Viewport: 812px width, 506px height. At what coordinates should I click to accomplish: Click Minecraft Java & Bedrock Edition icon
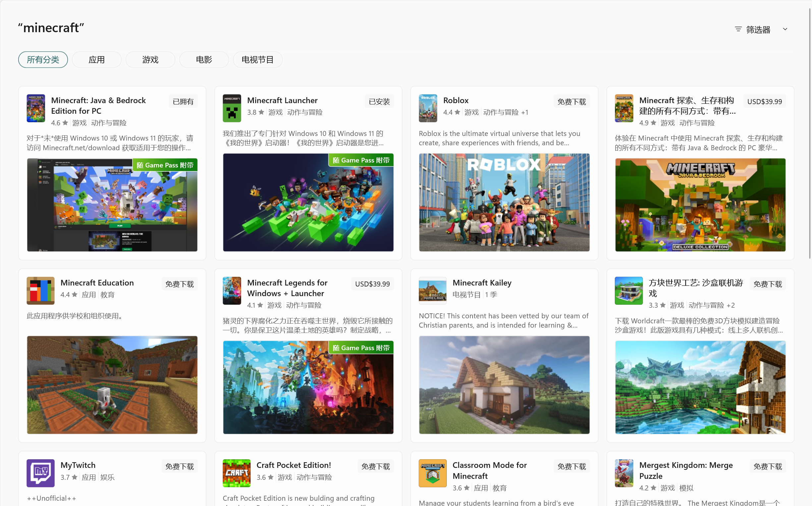[36, 108]
